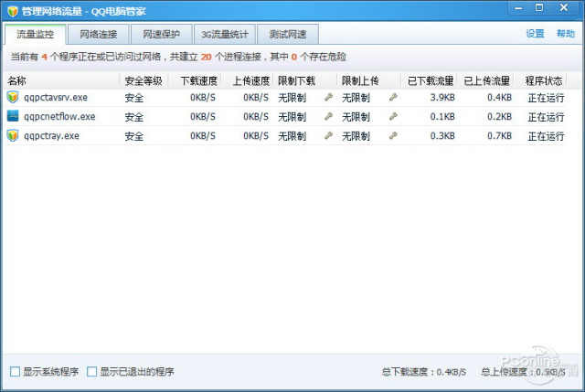Image resolution: width=585 pixels, height=392 pixels.
Task: Select the qqpcnetflow.exe process name
Action: 59,117
